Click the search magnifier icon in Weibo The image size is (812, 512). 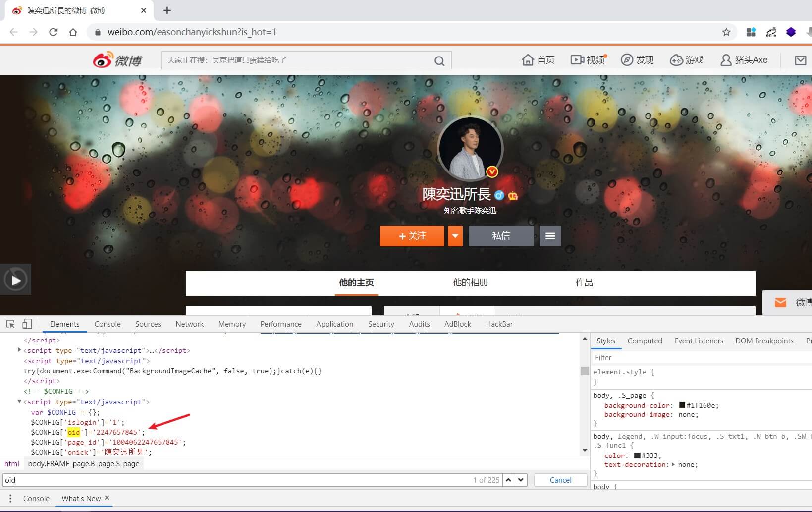[439, 60]
